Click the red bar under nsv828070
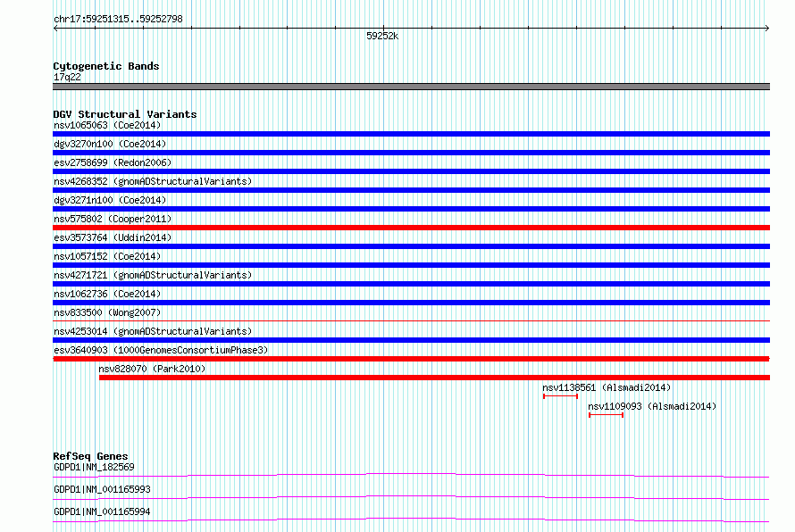The height and width of the screenshot is (532, 795). click(x=434, y=378)
